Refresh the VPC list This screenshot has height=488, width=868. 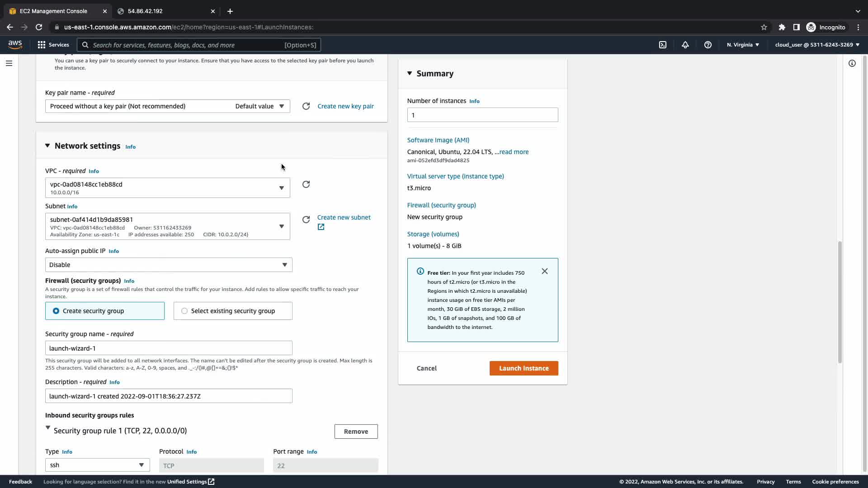click(x=306, y=184)
